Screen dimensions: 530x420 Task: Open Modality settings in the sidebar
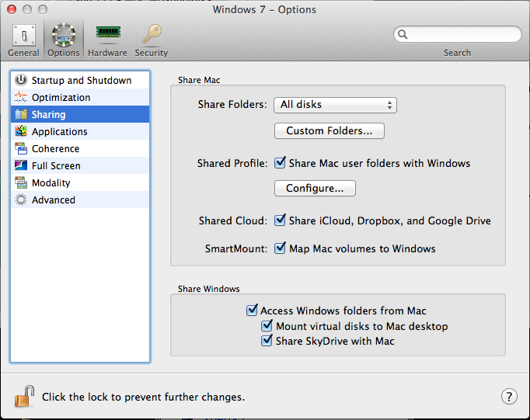pos(80,182)
